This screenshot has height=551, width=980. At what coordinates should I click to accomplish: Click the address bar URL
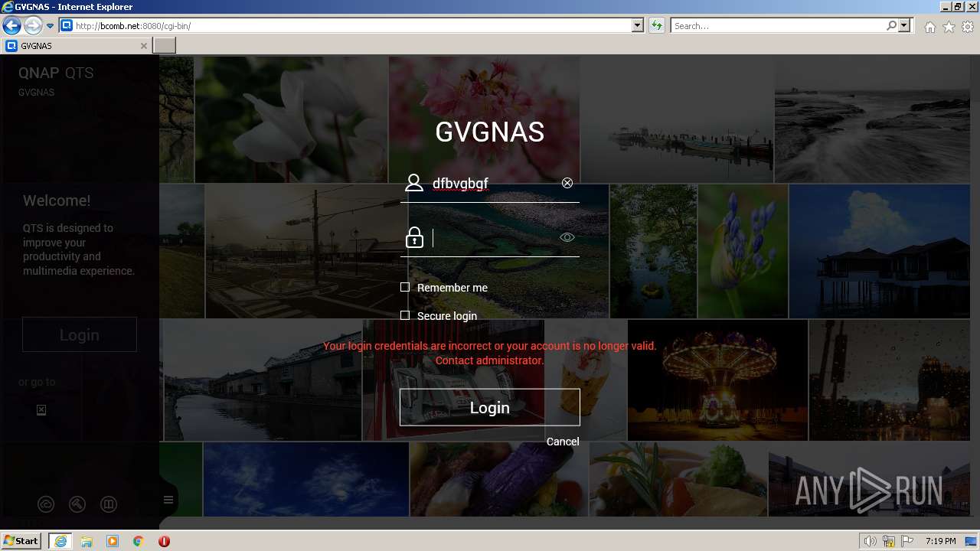(132, 26)
